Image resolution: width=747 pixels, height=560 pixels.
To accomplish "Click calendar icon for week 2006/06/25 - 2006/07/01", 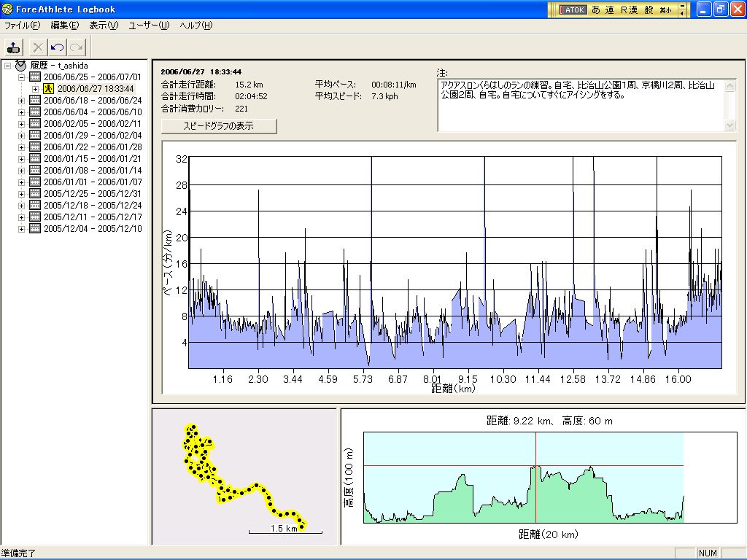I will tap(35, 77).
